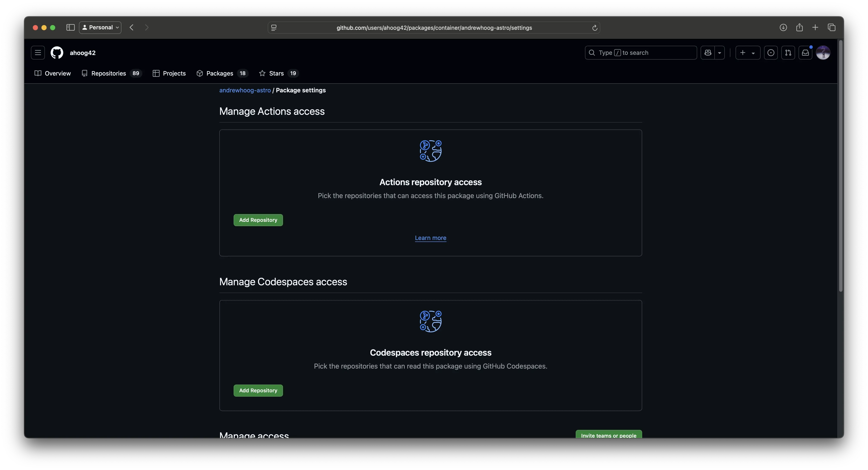Click the 'Codespaces repository access' heading
The height and width of the screenshot is (470, 868).
(x=431, y=353)
